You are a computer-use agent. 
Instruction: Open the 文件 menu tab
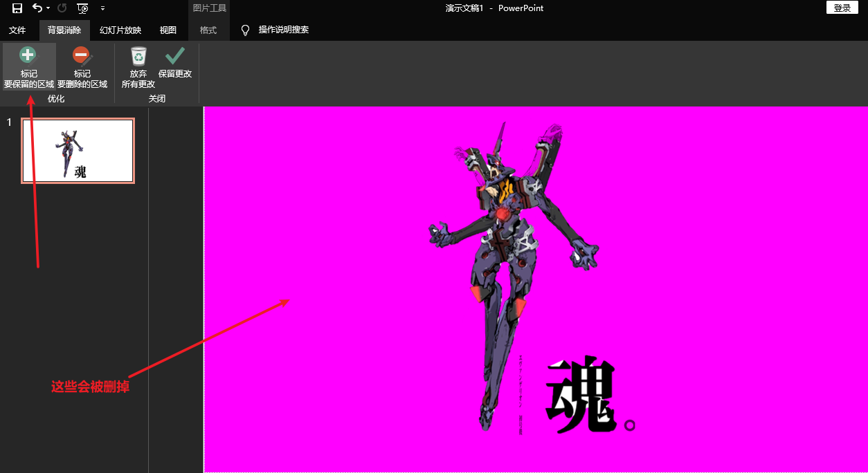pyautogui.click(x=17, y=30)
